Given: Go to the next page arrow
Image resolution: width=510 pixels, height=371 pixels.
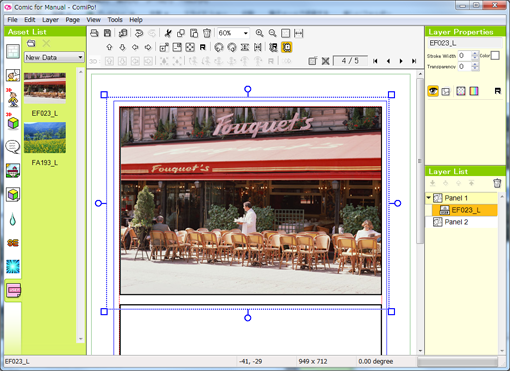Looking at the screenshot, I should coord(401,61).
